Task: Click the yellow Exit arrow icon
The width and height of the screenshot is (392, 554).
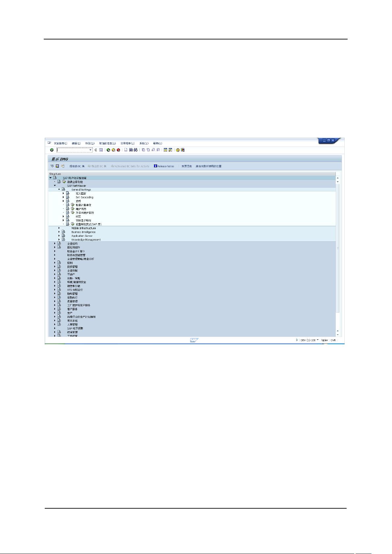Action: [113, 150]
